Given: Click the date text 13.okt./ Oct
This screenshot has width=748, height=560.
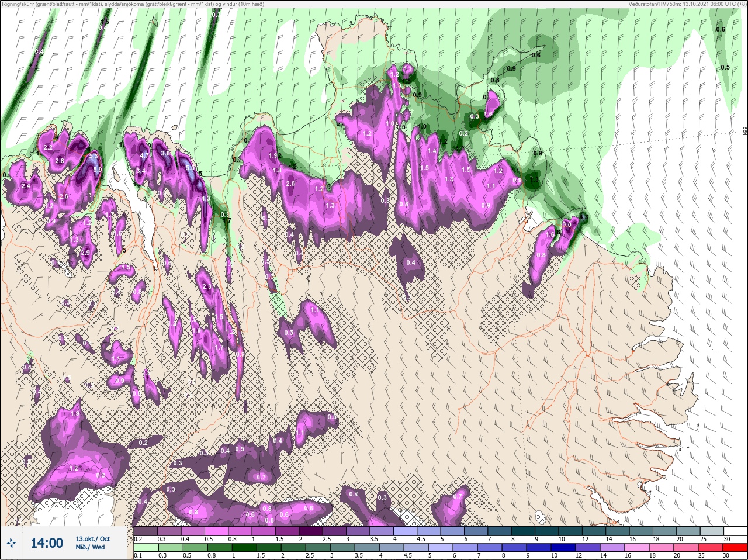Looking at the screenshot, I should tap(92, 538).
